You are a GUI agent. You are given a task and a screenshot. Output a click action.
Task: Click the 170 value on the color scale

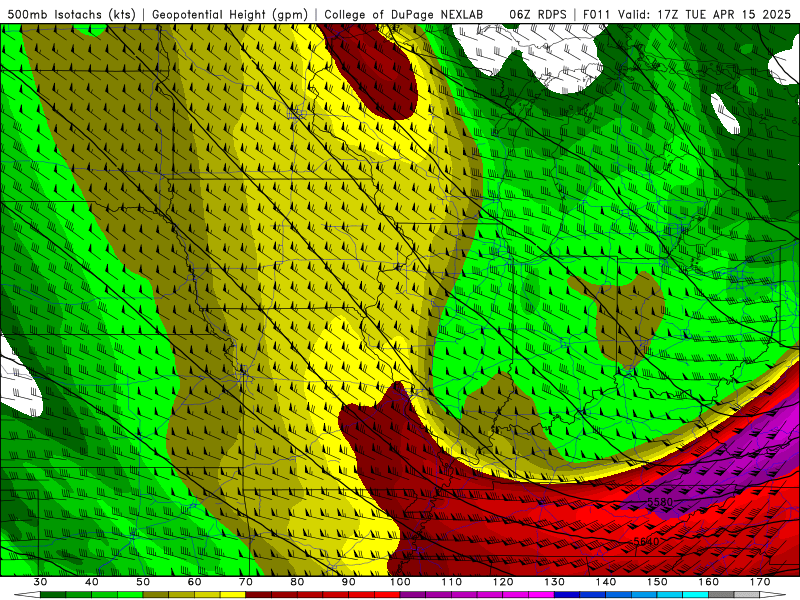[x=760, y=582]
